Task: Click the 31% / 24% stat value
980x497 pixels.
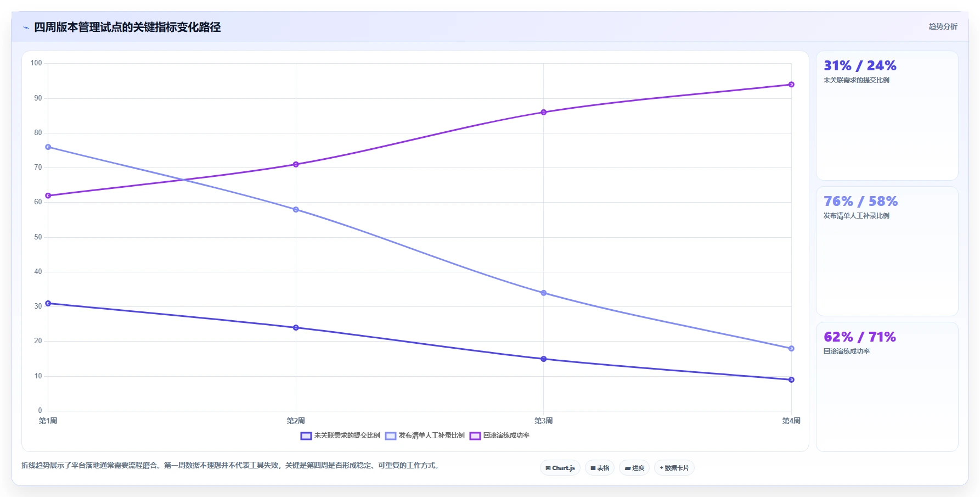Action: (x=860, y=66)
